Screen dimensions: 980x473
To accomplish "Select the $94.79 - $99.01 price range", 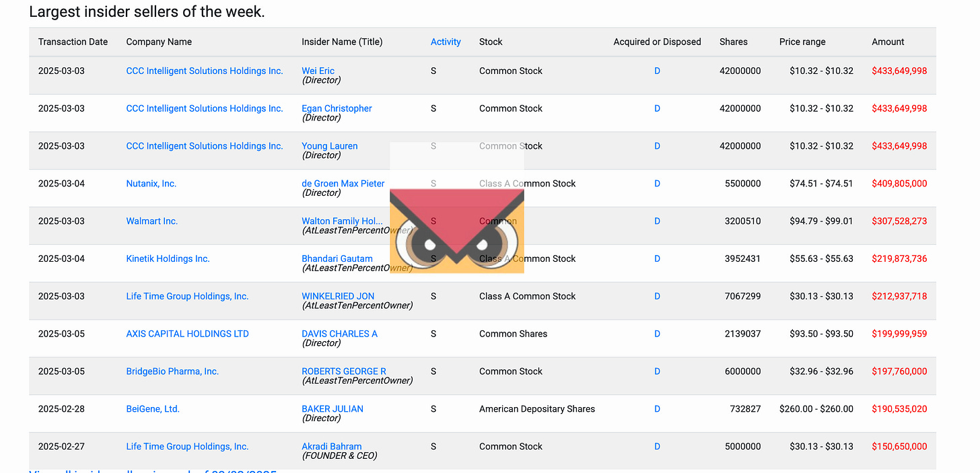I will tap(821, 221).
